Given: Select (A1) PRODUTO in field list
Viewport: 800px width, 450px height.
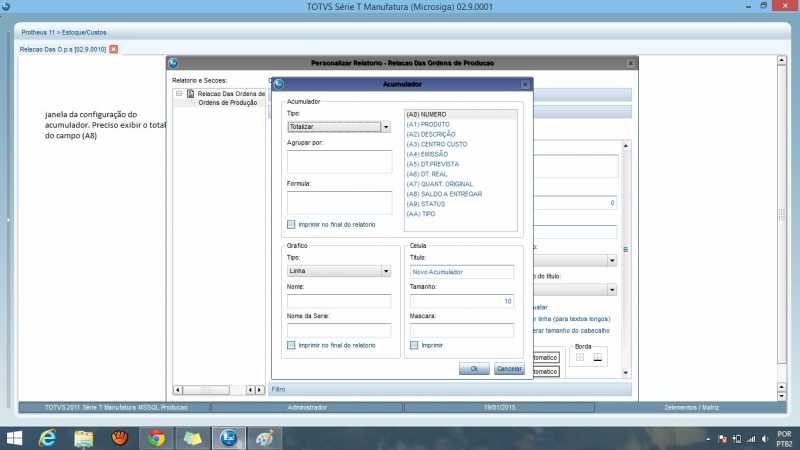Looking at the screenshot, I should 461,124.
